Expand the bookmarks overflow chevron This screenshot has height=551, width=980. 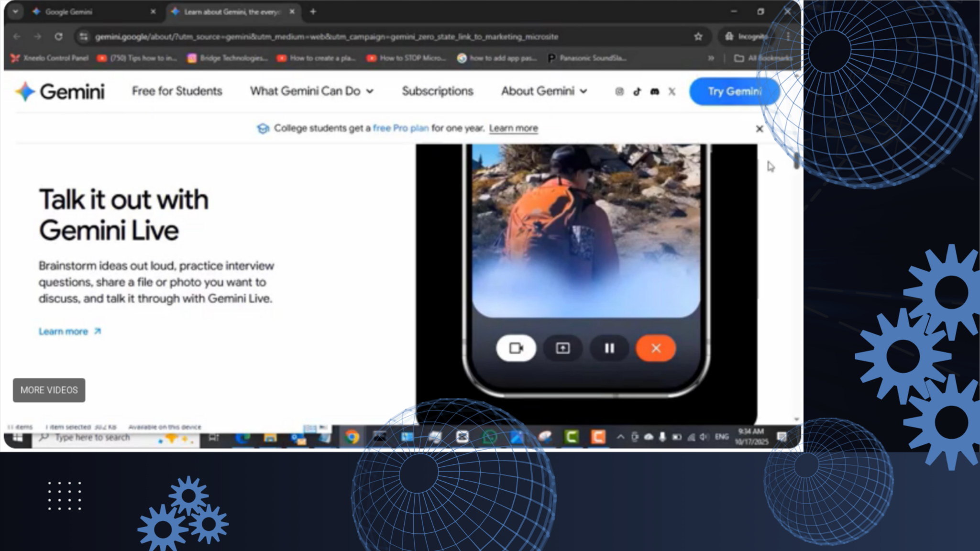(x=711, y=58)
